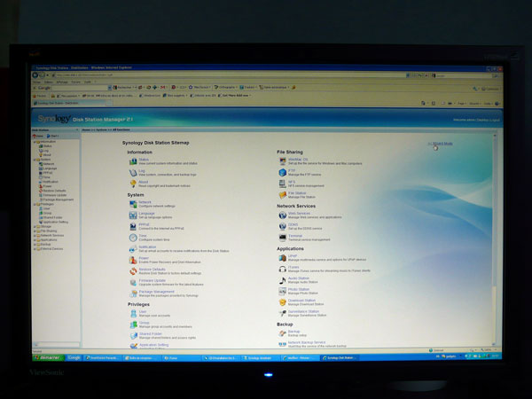The width and height of the screenshot is (532, 399).
Task: Expand the Storage folder in sidebar tree
Action: 35,227
